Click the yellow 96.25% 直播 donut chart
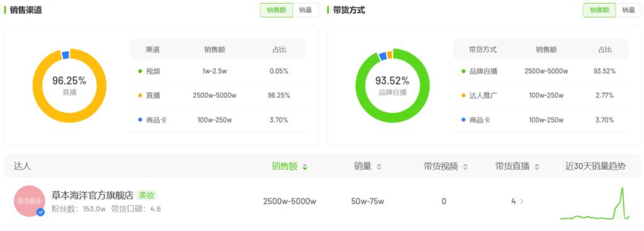 (69, 85)
